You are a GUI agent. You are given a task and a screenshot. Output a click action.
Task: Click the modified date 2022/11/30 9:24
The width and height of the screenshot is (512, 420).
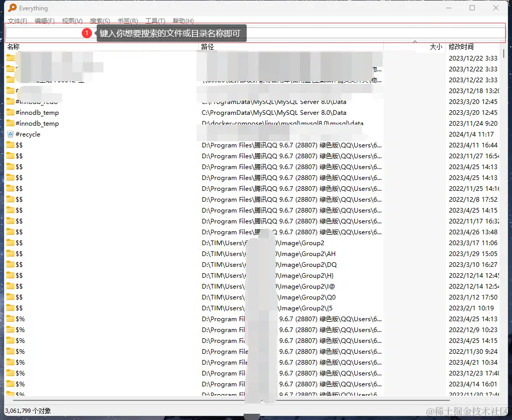(x=473, y=351)
